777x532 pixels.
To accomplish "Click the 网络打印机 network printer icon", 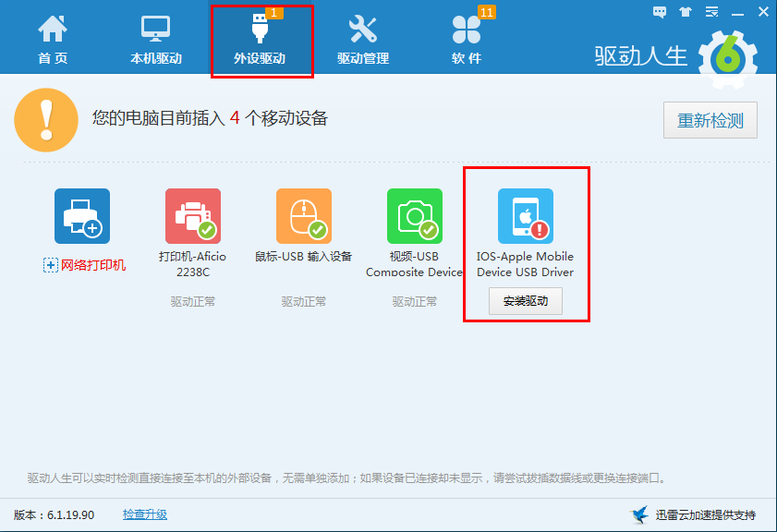I will [80, 215].
